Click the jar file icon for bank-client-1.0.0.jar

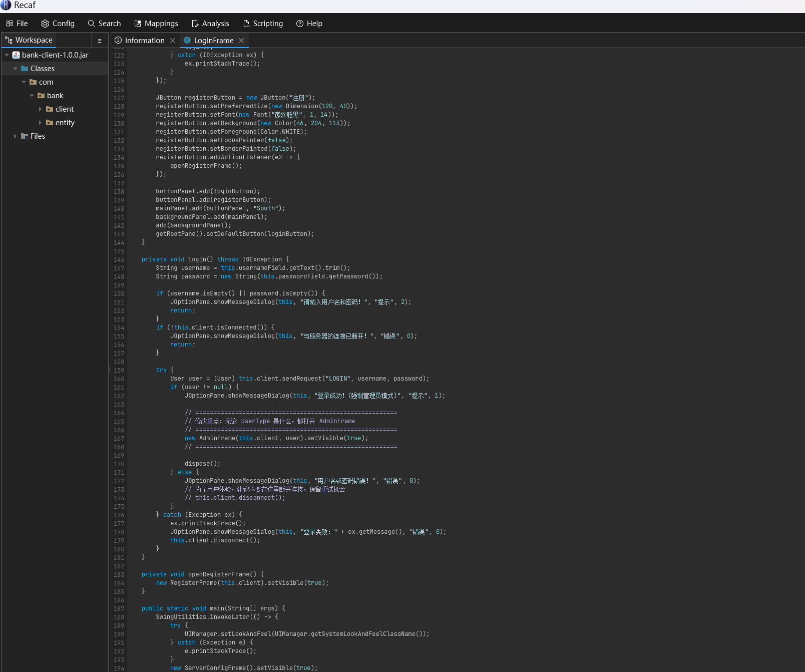coord(16,55)
